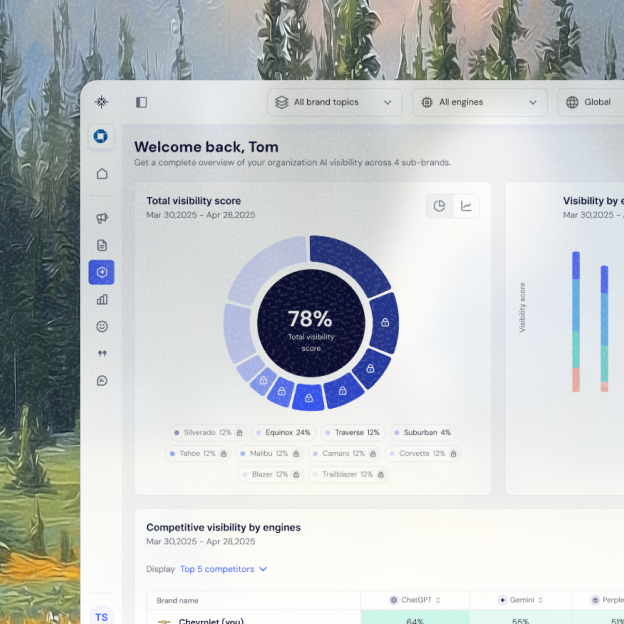Select the highlighted hexagon visibility icon

[101, 272]
